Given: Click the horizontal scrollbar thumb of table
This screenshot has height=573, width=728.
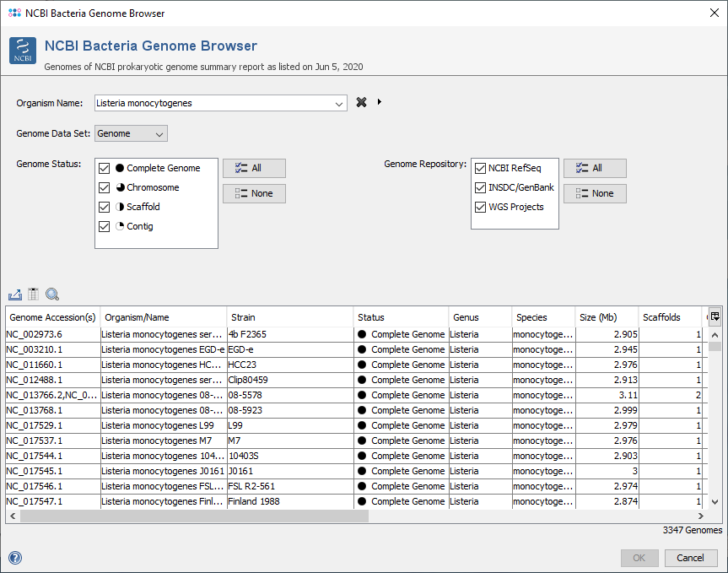Looking at the screenshot, I should pos(194,516).
